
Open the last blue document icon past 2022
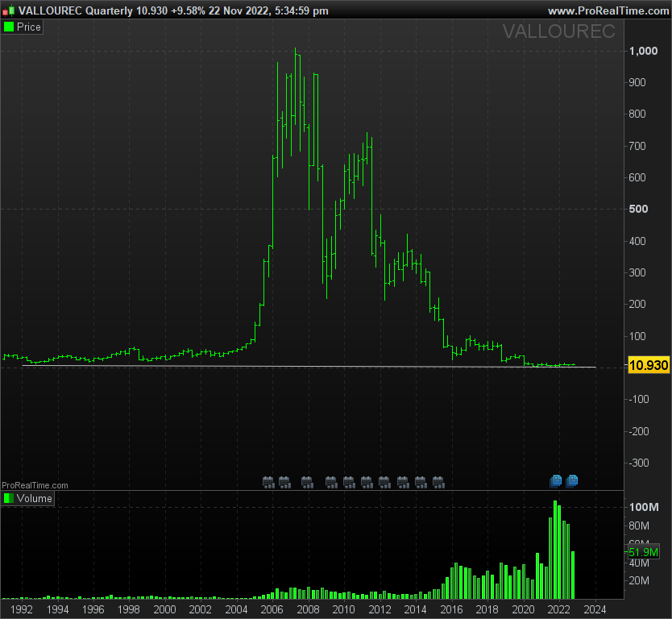coord(572,481)
